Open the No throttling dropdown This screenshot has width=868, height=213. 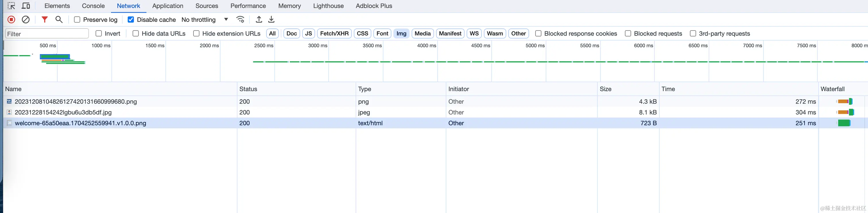[205, 19]
